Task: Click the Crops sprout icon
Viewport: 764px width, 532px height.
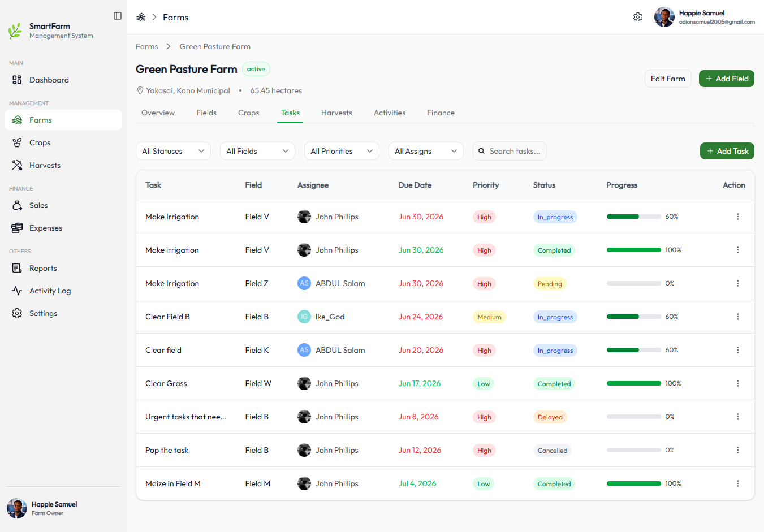Action: point(17,142)
